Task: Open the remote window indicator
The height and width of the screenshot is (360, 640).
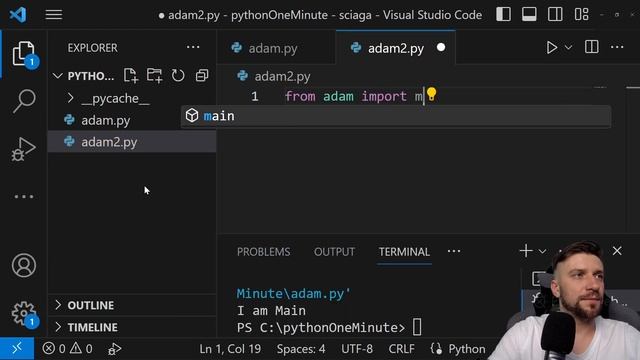Action: 17,349
